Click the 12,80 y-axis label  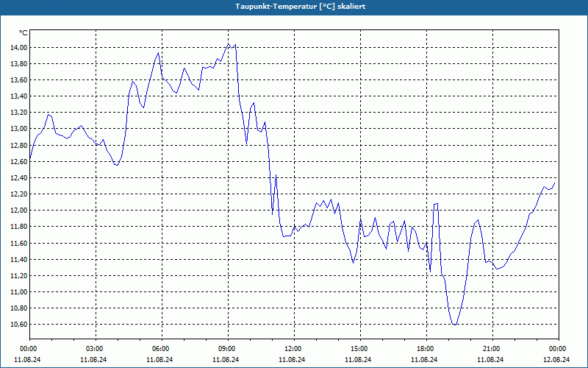(x=21, y=145)
